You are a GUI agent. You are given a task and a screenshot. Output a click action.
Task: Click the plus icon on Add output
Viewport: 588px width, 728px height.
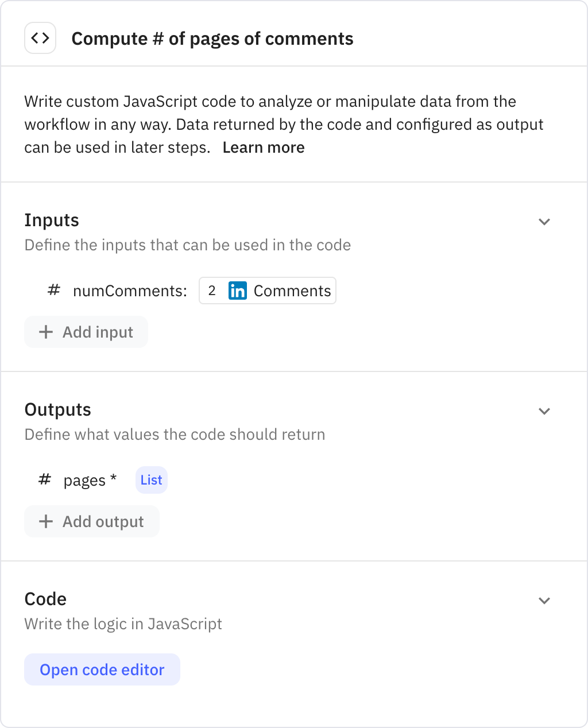[x=46, y=521]
